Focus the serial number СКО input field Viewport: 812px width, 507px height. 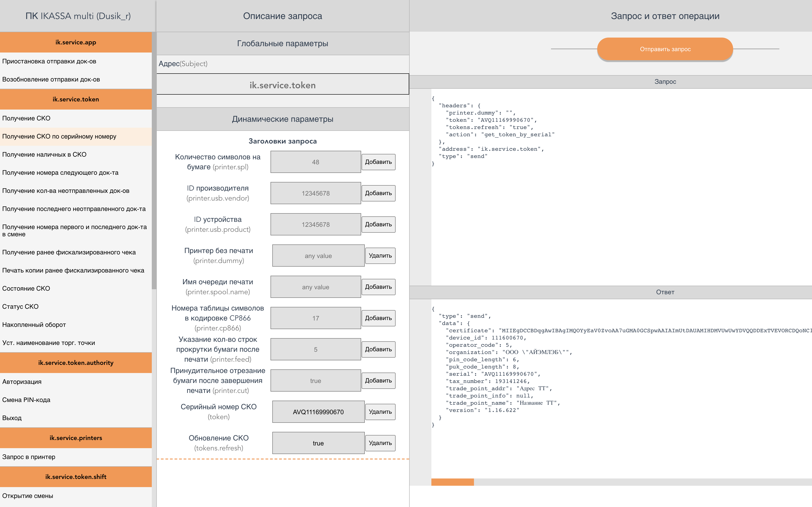(x=318, y=412)
